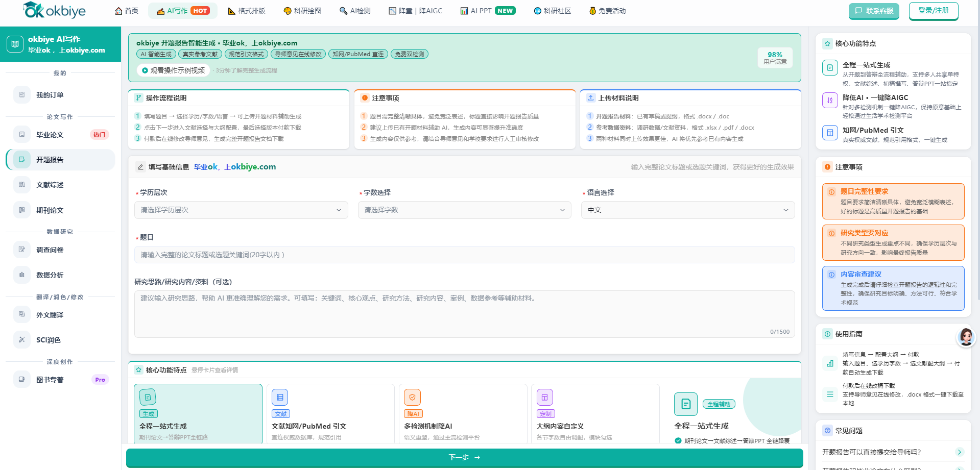Viewport: 980px width, 470px height.
Task: Open the 学历层次 dropdown
Action: click(241, 210)
